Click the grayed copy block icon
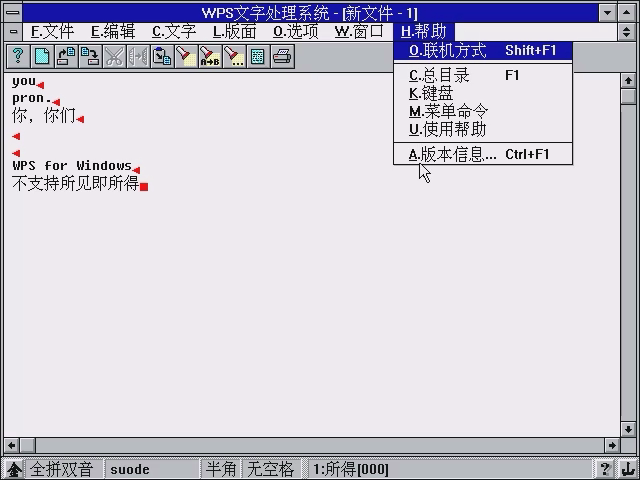640x480 pixels. tap(138, 56)
